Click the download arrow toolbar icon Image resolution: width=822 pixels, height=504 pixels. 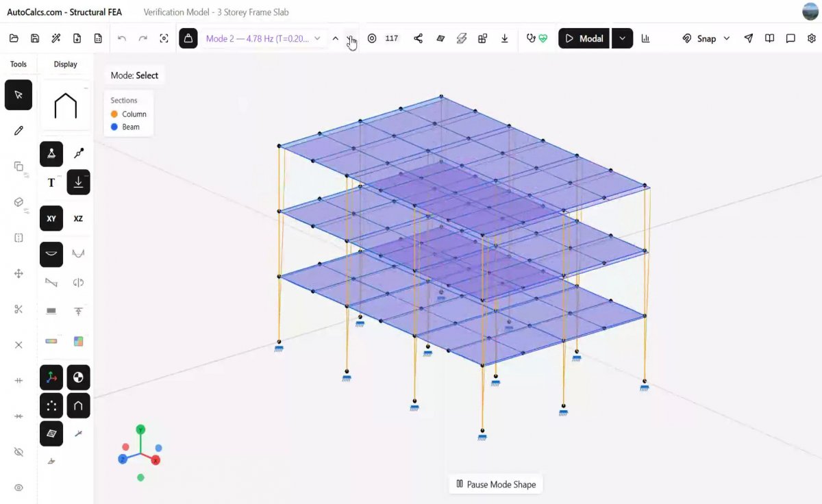click(504, 38)
